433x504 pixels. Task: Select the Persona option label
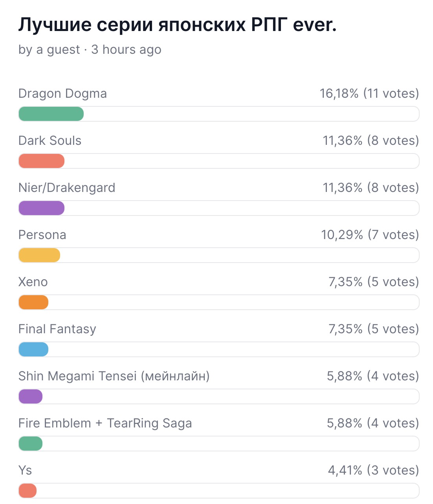pos(42,235)
